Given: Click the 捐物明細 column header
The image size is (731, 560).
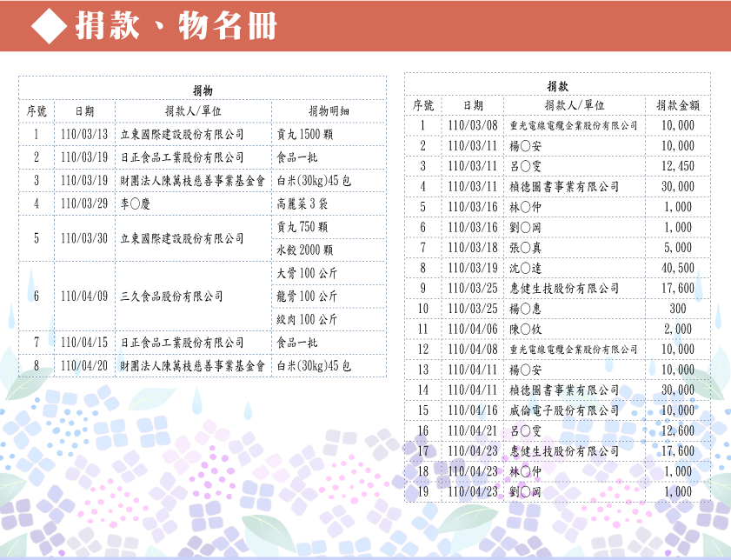Looking at the screenshot, I should (x=329, y=111).
